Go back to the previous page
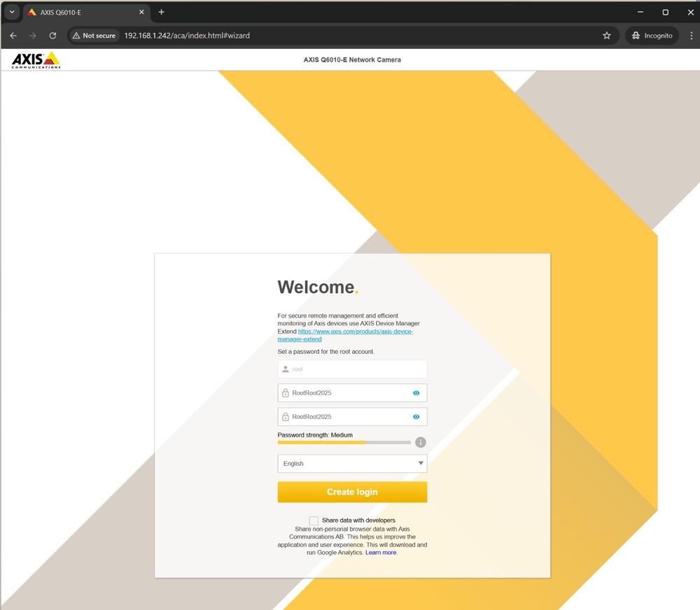The width and height of the screenshot is (700, 610). point(13,36)
